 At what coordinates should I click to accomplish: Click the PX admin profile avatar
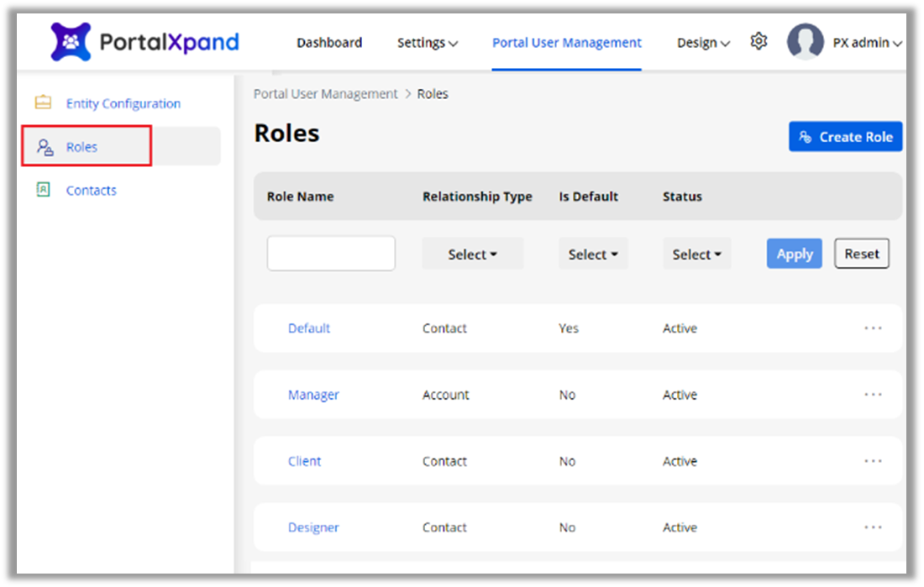(805, 42)
